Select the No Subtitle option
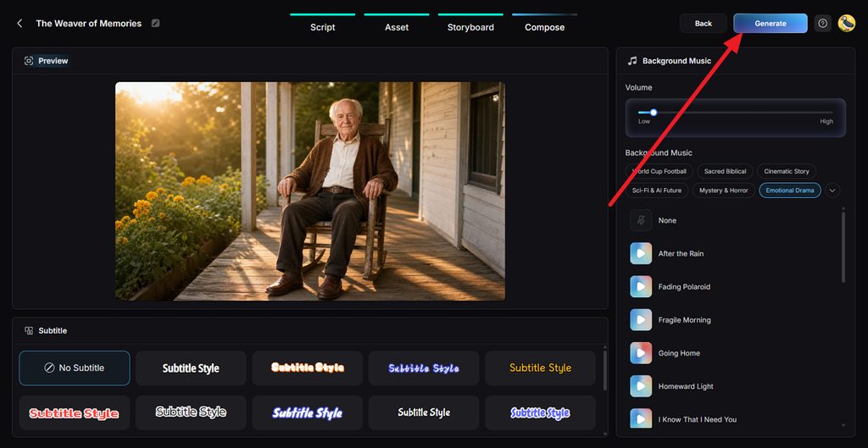This screenshot has width=868, height=448. click(x=75, y=368)
